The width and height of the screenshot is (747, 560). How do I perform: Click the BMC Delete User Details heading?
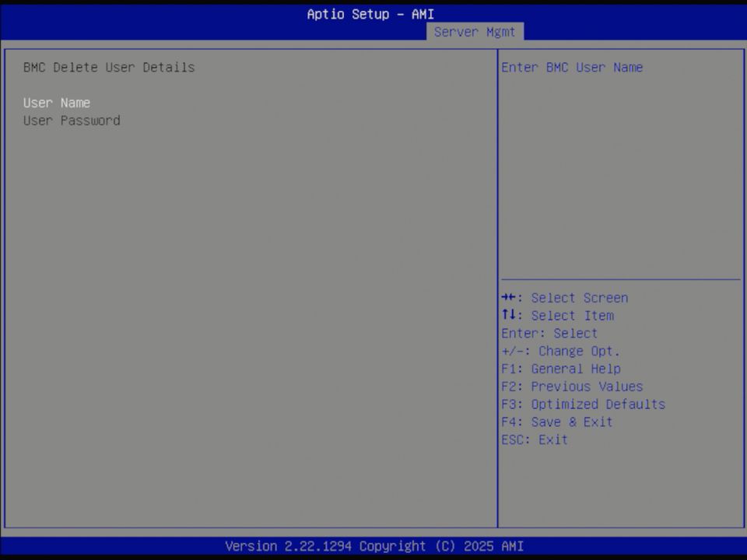109,67
